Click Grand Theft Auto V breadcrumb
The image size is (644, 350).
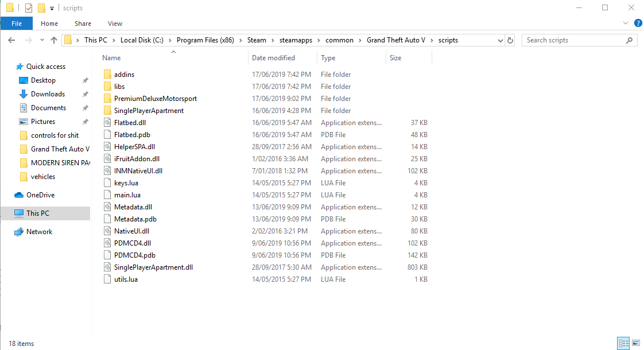point(396,40)
